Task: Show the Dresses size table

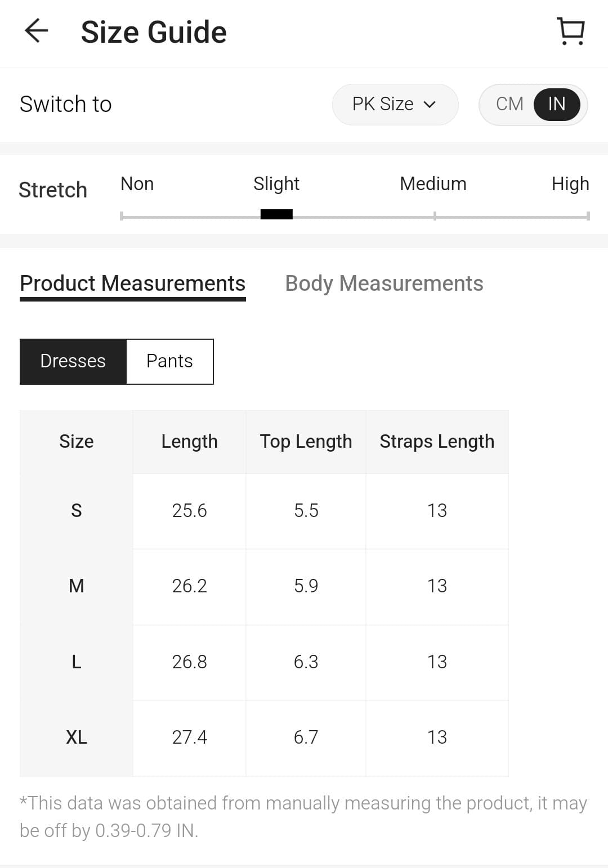Action: tap(73, 361)
